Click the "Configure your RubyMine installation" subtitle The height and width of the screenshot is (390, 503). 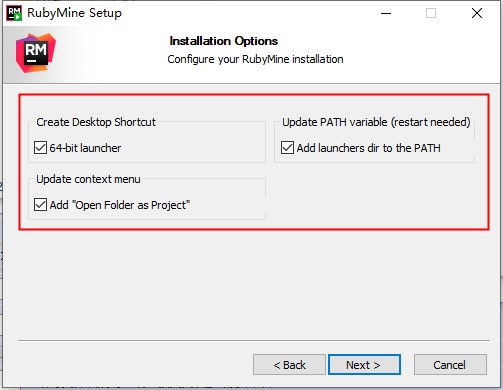point(255,59)
